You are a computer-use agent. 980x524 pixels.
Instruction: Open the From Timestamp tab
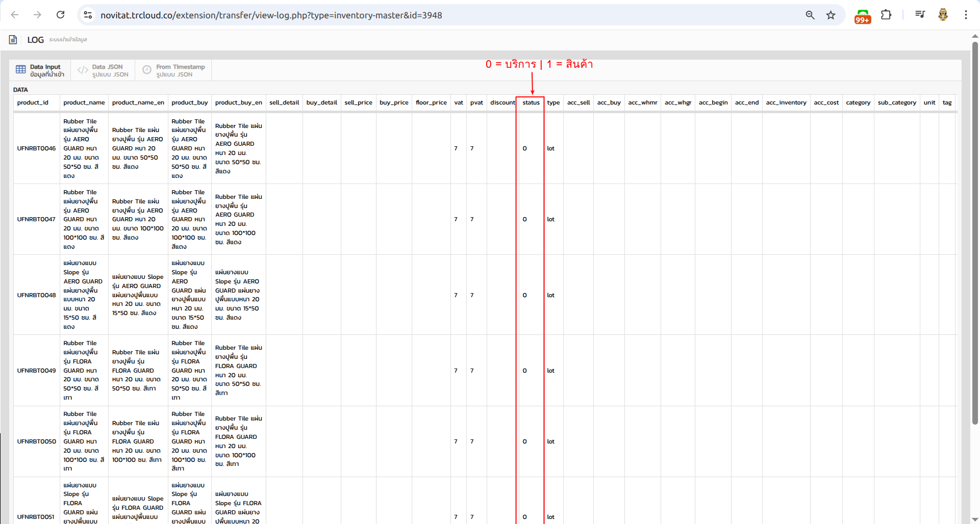pos(173,70)
